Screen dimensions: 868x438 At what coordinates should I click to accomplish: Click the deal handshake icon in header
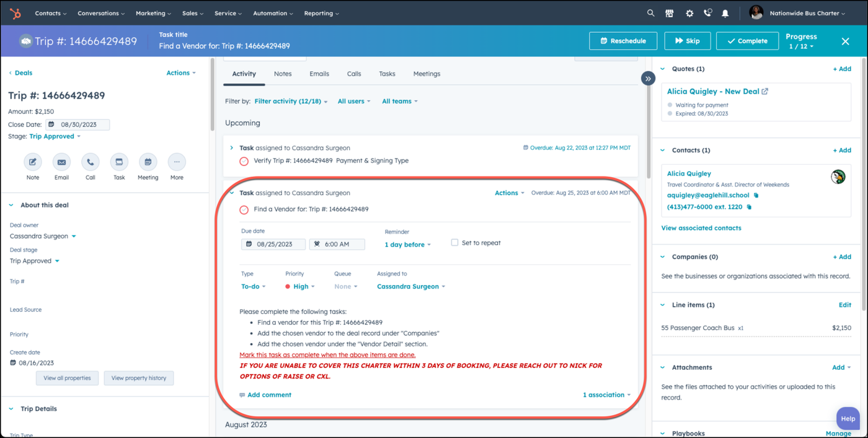(x=25, y=41)
